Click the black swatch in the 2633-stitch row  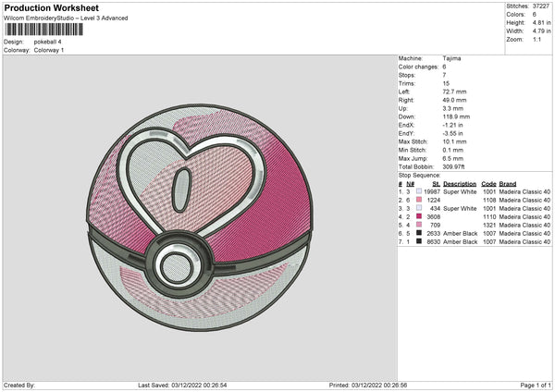[419, 233]
